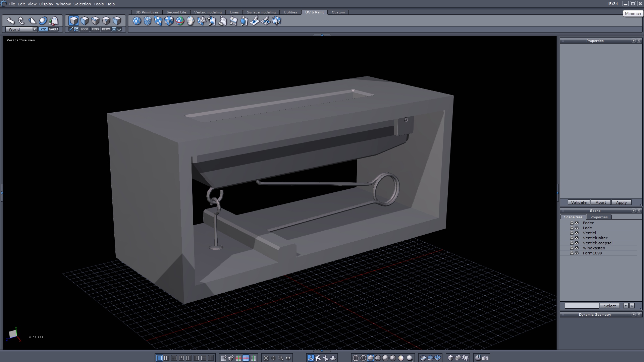Toggle visibility eye of Feder object
The height and width of the screenshot is (362, 644).
[577, 223]
